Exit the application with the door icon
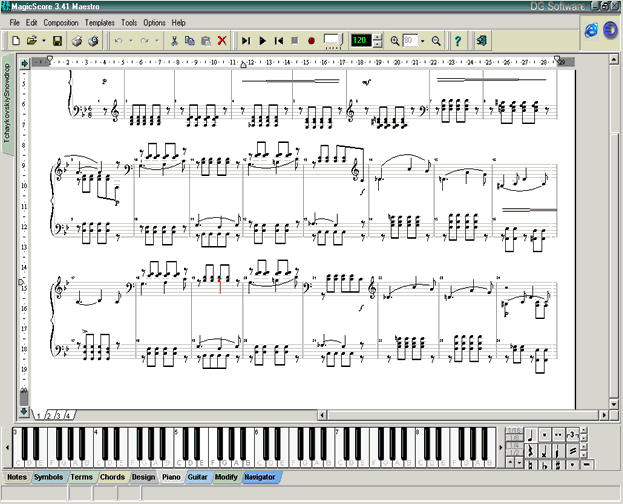Image resolution: width=623 pixels, height=504 pixels. coord(481,41)
